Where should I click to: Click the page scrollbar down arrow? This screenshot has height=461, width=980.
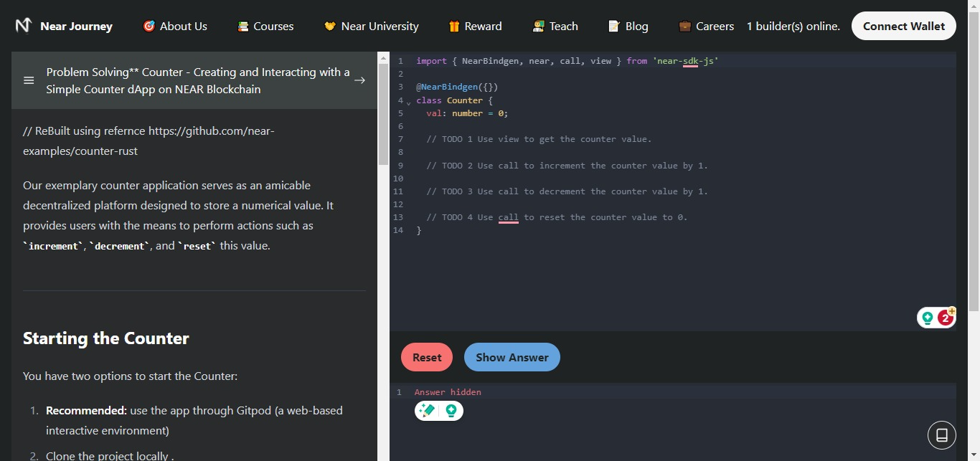974,455
